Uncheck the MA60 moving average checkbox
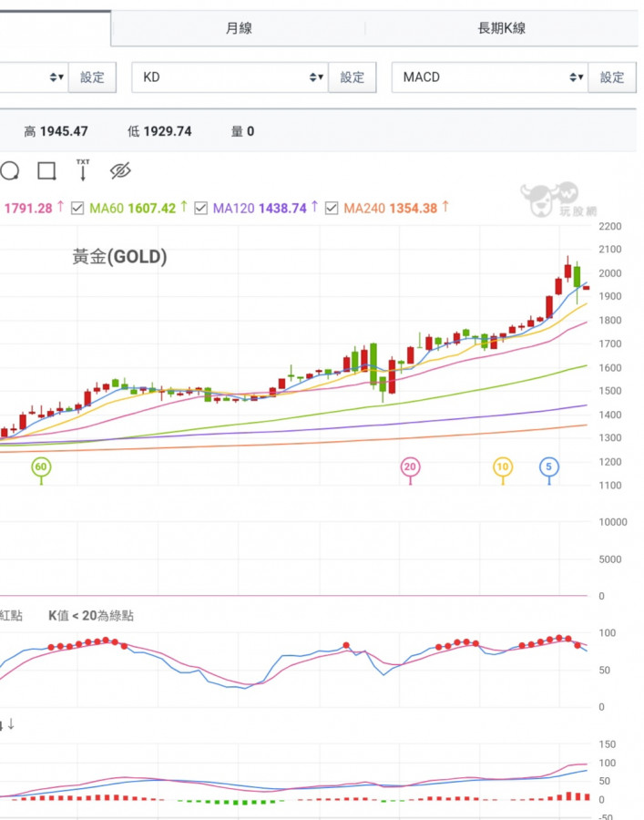Screen dimensions: 644x820 [77, 209]
